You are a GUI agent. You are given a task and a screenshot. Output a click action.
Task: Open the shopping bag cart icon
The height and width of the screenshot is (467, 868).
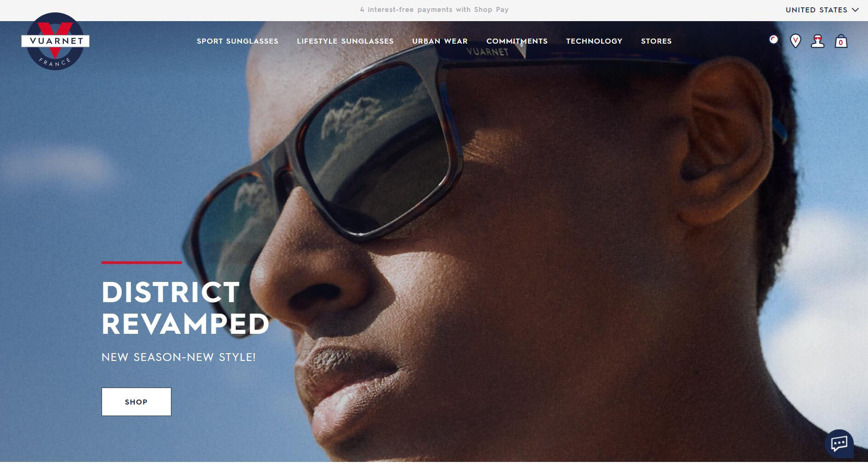tap(841, 41)
